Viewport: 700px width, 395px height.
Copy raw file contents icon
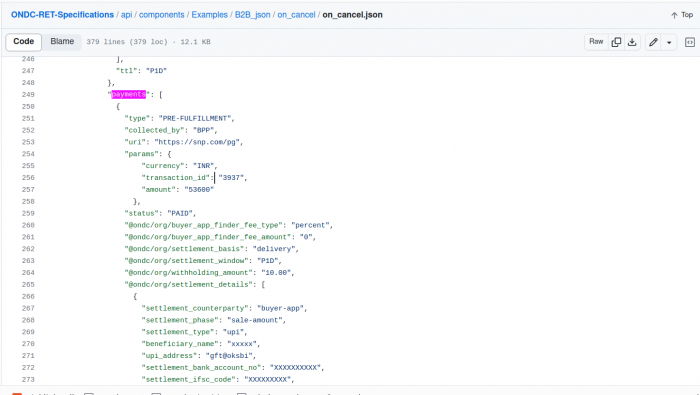click(616, 42)
